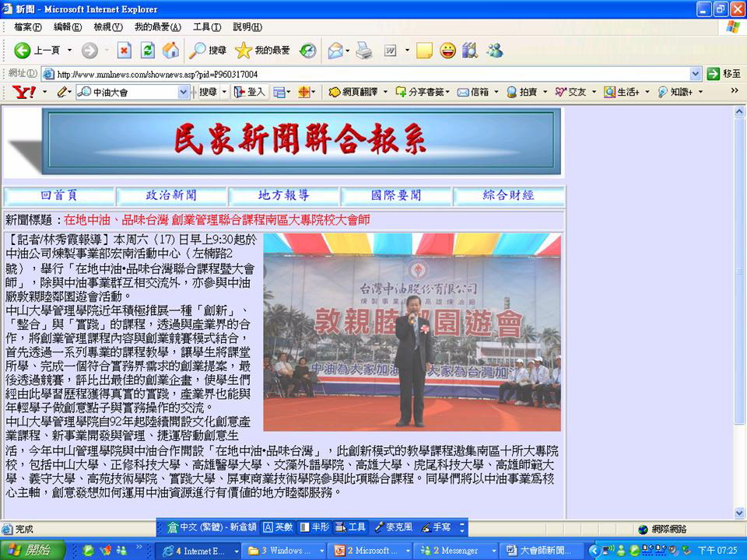Click the 回首頁 home navigation link
The width and height of the screenshot is (747, 560).
coord(59,195)
